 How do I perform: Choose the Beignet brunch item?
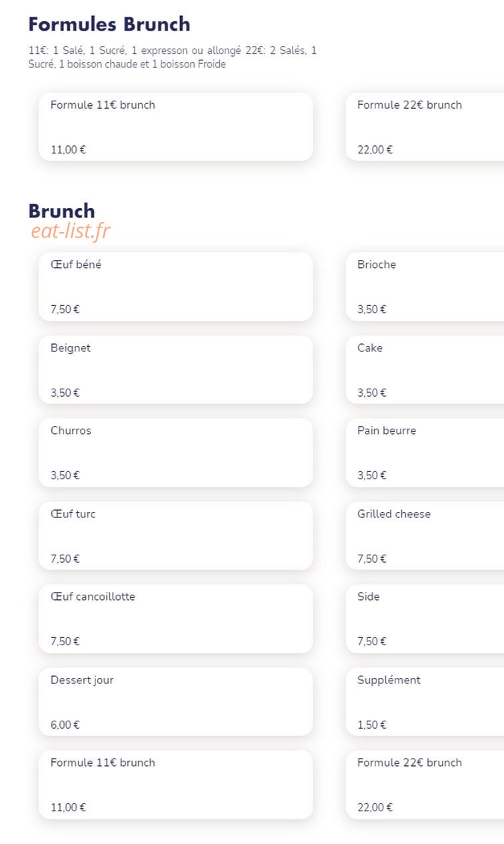(x=175, y=370)
